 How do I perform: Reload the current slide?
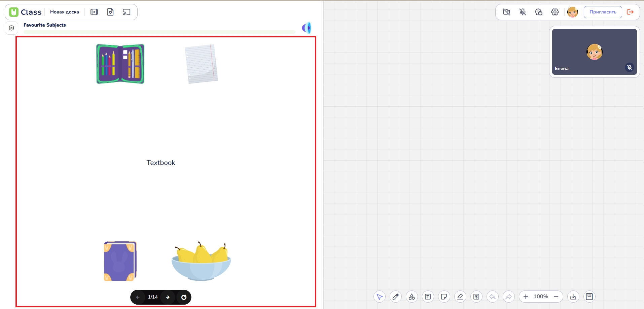pos(184,297)
